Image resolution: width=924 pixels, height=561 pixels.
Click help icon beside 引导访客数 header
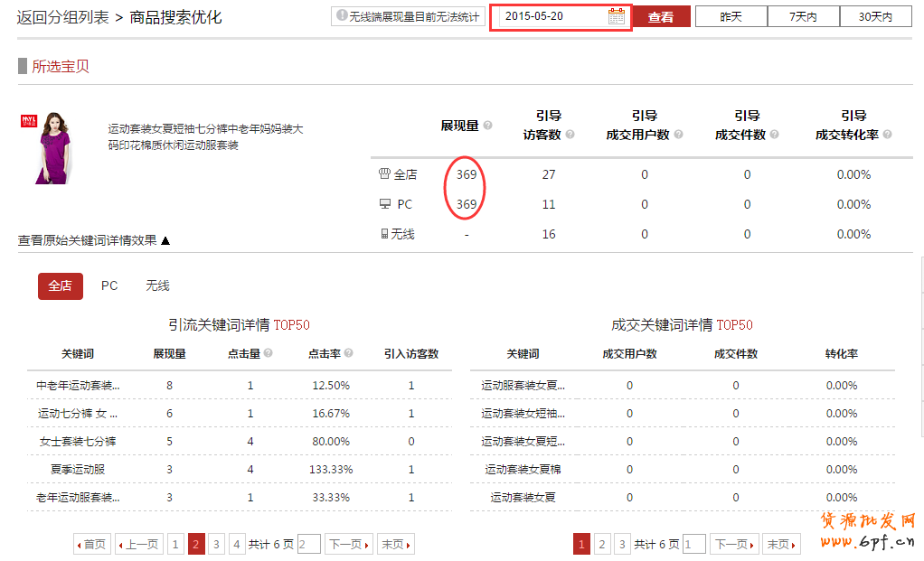tap(570, 136)
